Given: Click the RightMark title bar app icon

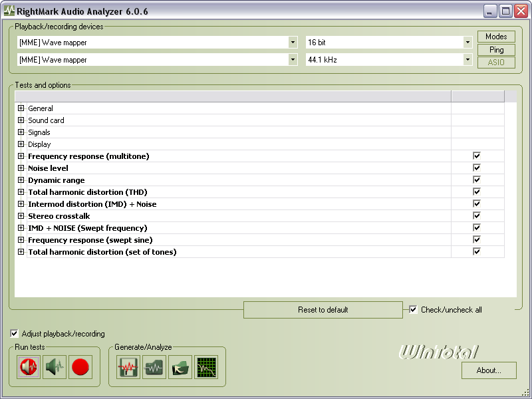Looking at the screenshot, I should coord(9,11).
